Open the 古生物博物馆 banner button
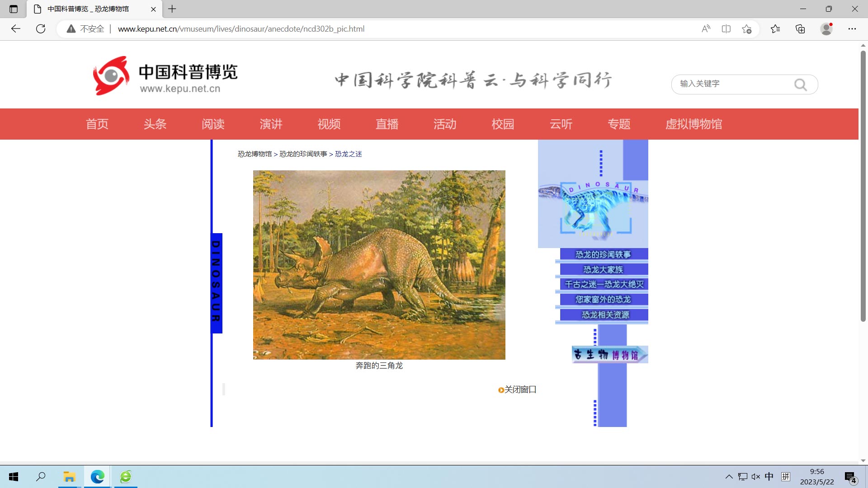Image resolution: width=868 pixels, height=488 pixels. pos(609,355)
